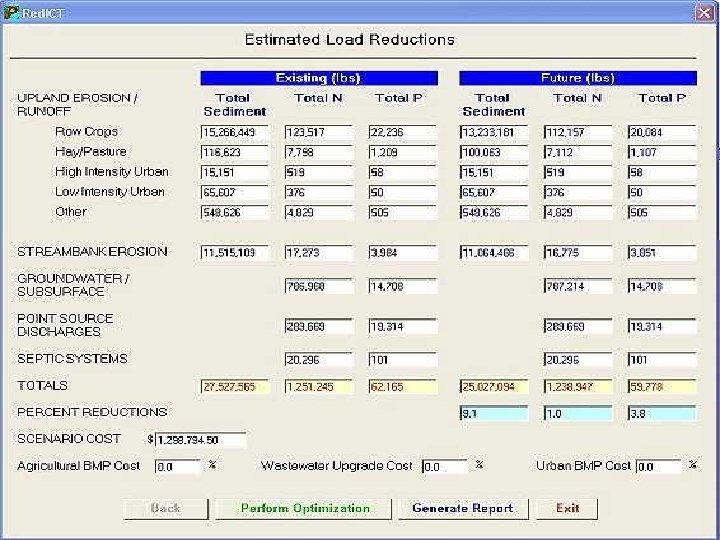Screen dimensions: 720x540
Task: Select future Total P totals field
Action: (x=660, y=386)
